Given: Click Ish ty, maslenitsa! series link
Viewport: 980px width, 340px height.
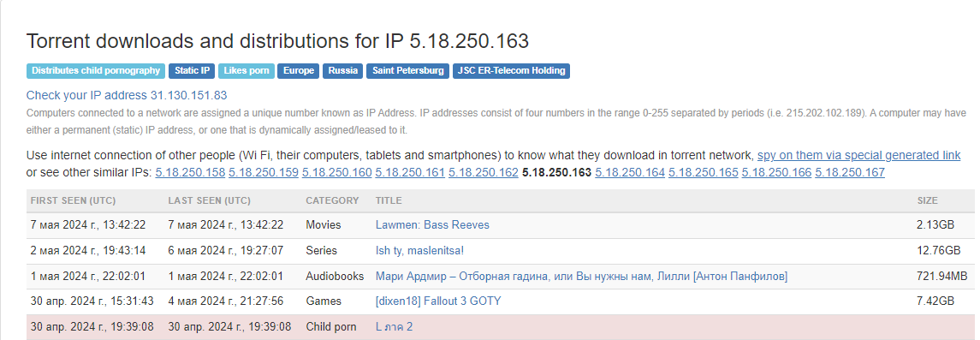Looking at the screenshot, I should [420, 251].
